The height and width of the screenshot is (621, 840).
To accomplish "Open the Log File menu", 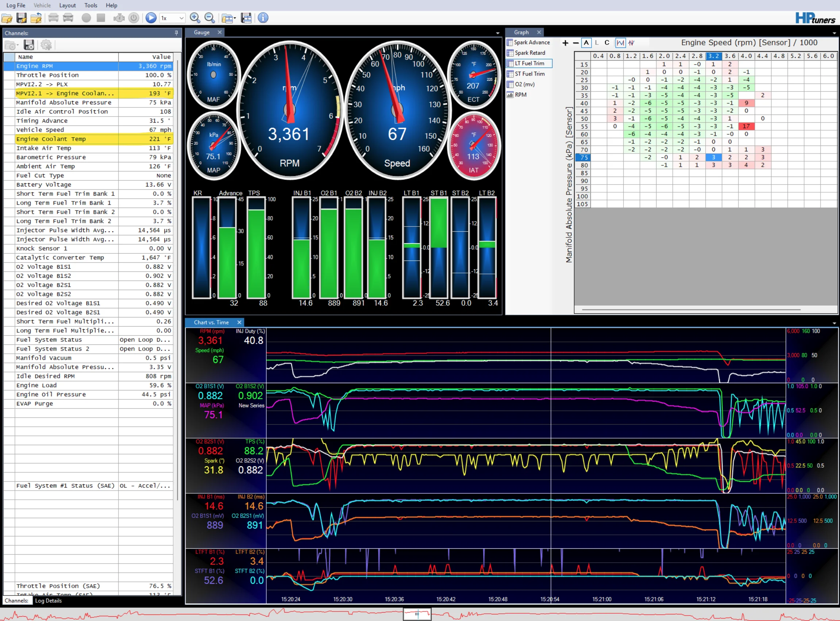I will (16, 5).
